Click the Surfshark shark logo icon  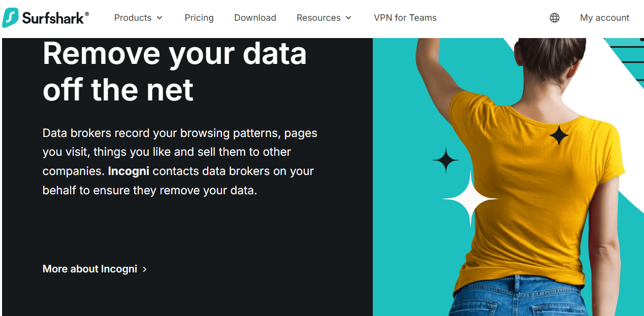(x=11, y=18)
